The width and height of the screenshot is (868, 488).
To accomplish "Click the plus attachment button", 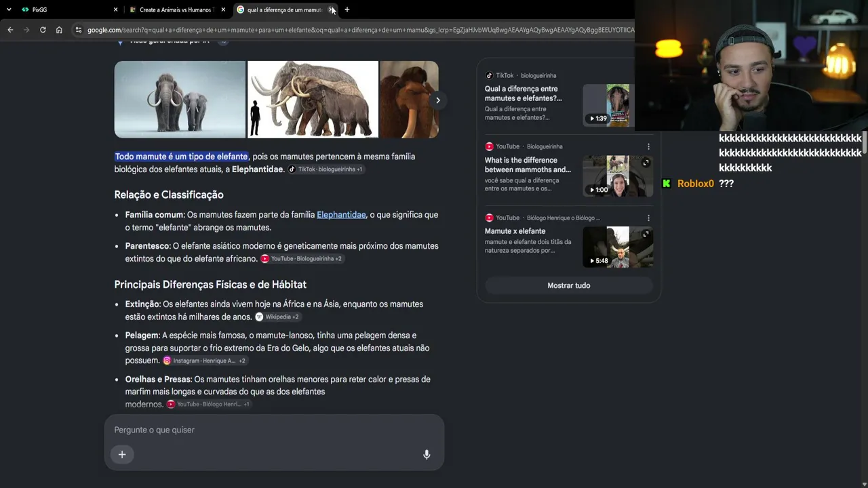I will tap(122, 455).
